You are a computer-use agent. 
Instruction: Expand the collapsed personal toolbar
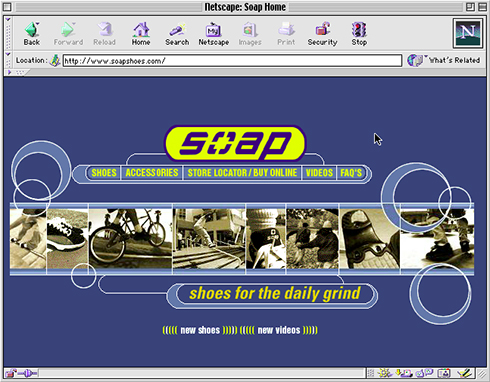coord(16,72)
